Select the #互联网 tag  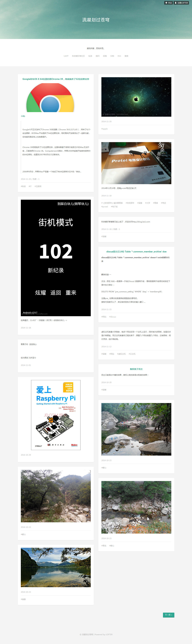pyautogui.click(x=38, y=186)
